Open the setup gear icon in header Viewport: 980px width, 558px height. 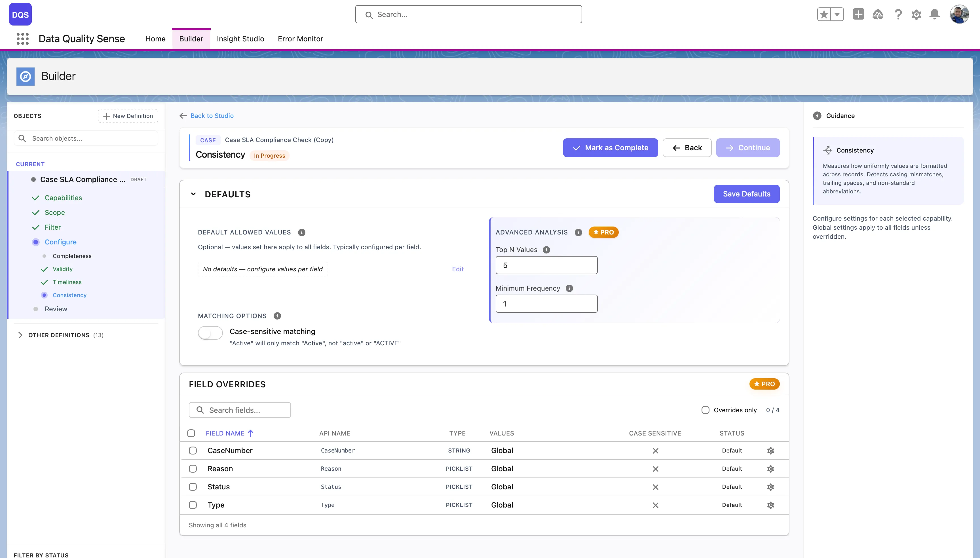916,14
